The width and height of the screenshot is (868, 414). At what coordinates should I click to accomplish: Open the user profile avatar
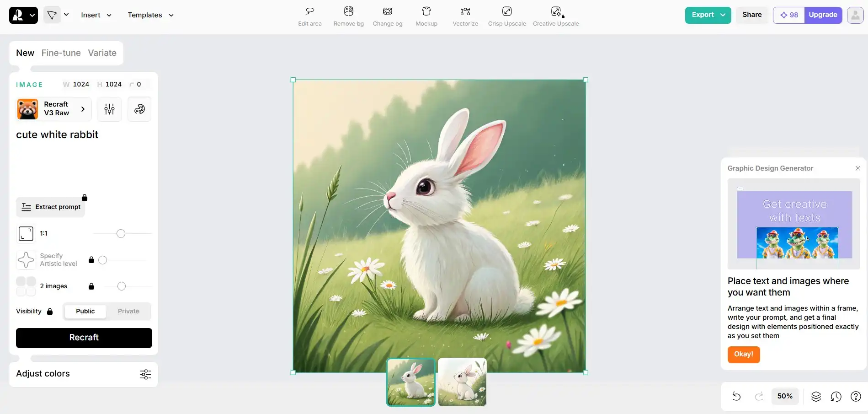855,15
